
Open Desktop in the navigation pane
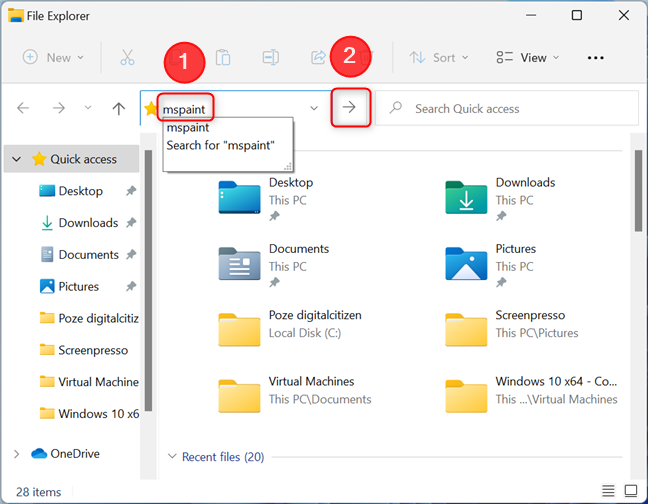(x=81, y=191)
